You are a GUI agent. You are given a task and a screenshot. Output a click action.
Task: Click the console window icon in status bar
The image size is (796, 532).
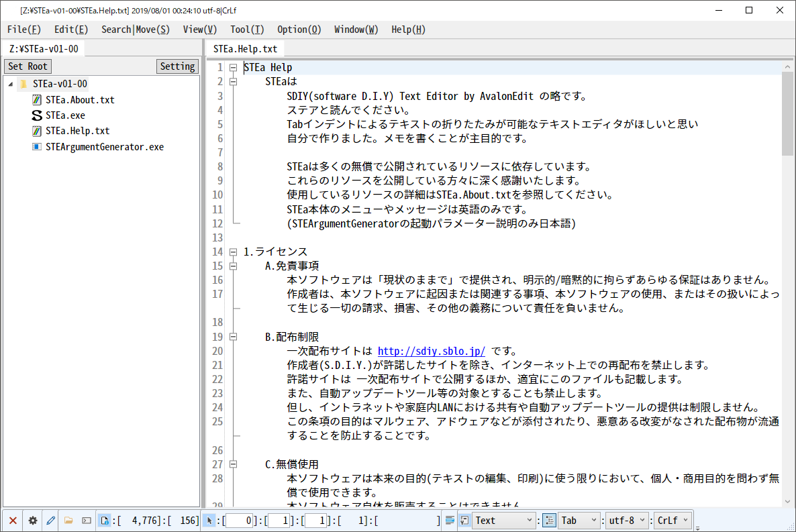pos(87,521)
